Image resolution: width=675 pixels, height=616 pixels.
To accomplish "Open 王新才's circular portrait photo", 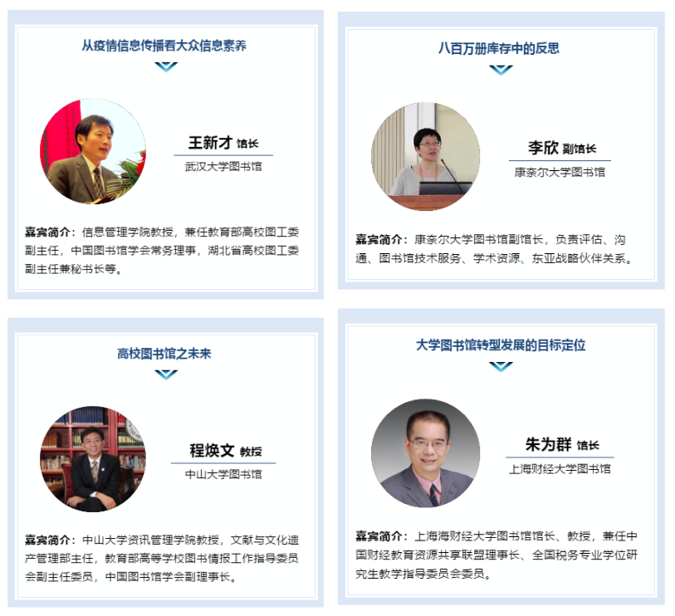I will click(93, 151).
